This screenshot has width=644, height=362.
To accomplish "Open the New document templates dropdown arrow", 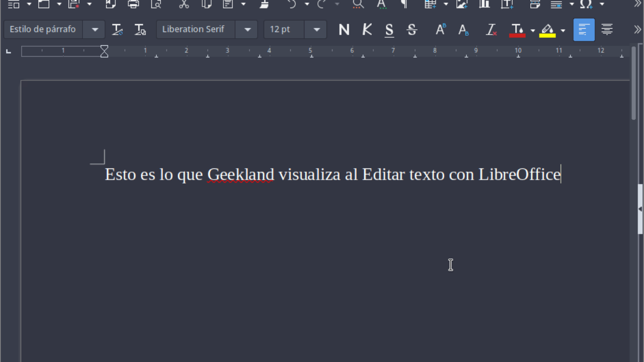I will (x=29, y=4).
